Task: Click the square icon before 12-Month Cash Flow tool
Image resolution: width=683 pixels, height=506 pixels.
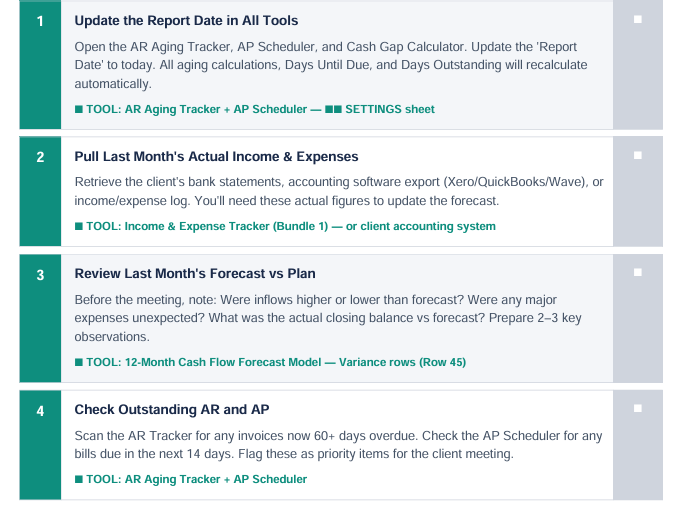Action: 78,362
